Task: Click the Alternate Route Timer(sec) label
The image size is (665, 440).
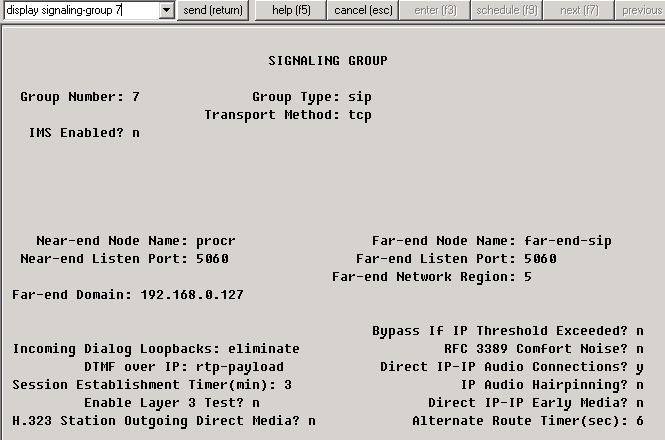Action: (x=520, y=421)
